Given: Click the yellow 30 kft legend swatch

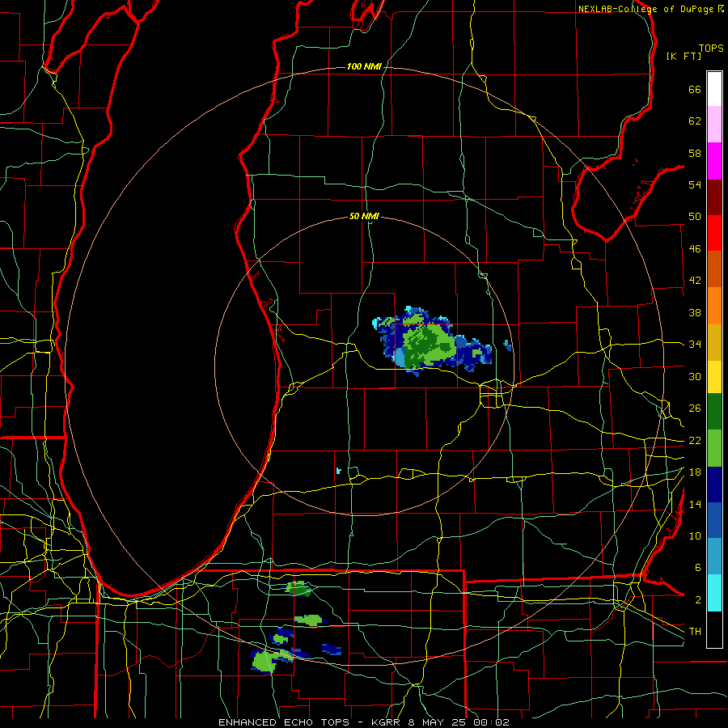Looking at the screenshot, I should click(x=714, y=377).
